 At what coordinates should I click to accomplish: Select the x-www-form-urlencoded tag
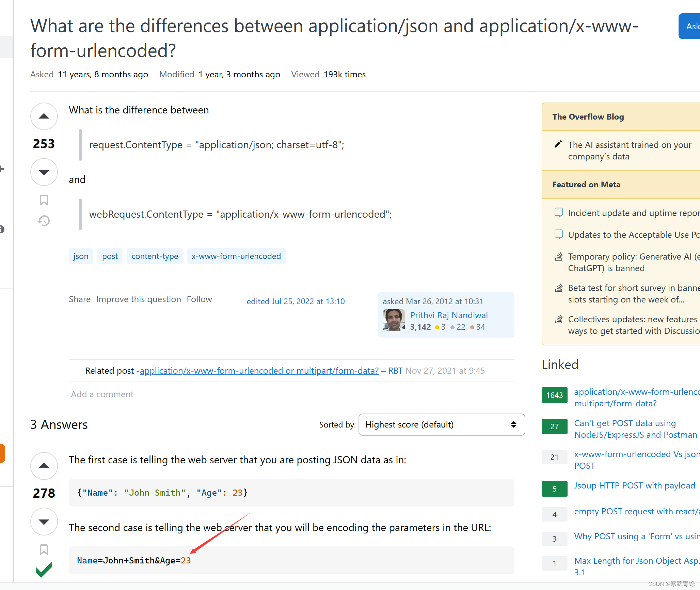coord(236,256)
